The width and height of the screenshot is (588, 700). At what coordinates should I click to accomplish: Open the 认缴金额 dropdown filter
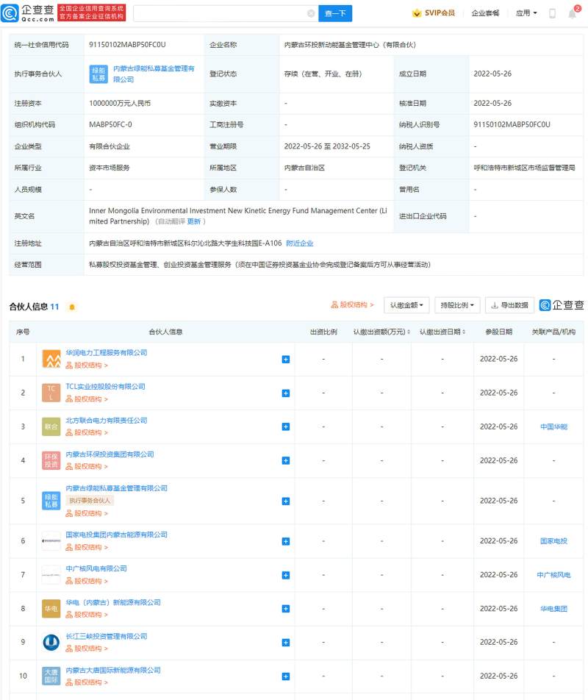click(407, 305)
